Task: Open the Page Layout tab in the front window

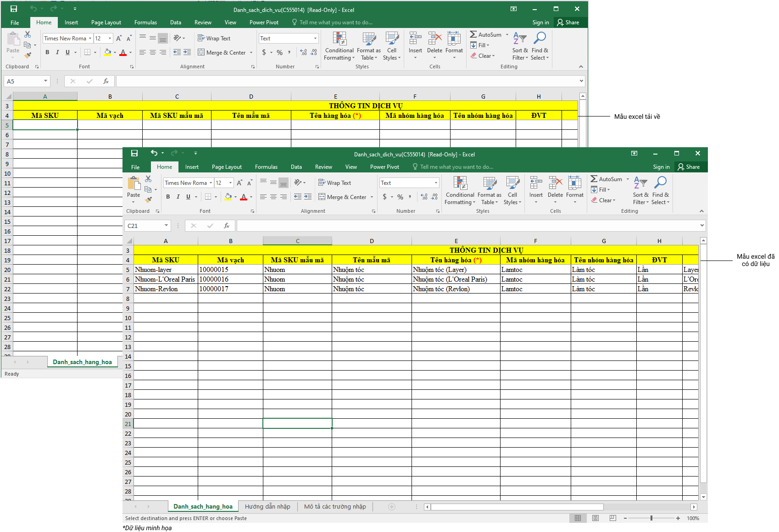Action: point(227,167)
